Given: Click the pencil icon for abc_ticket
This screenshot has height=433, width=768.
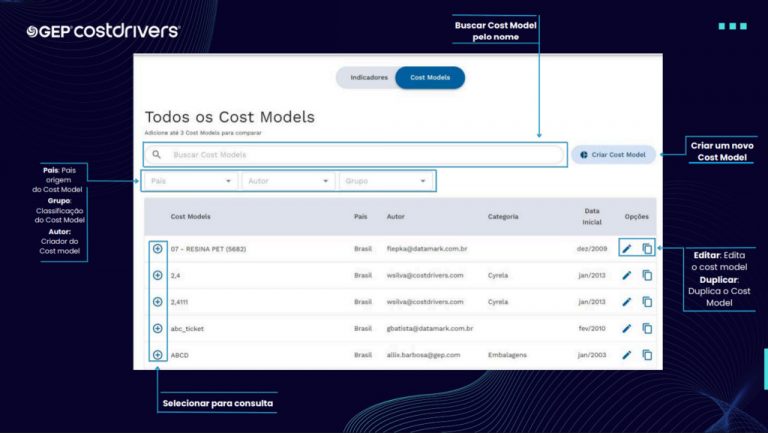Looking at the screenshot, I should coord(627,329).
